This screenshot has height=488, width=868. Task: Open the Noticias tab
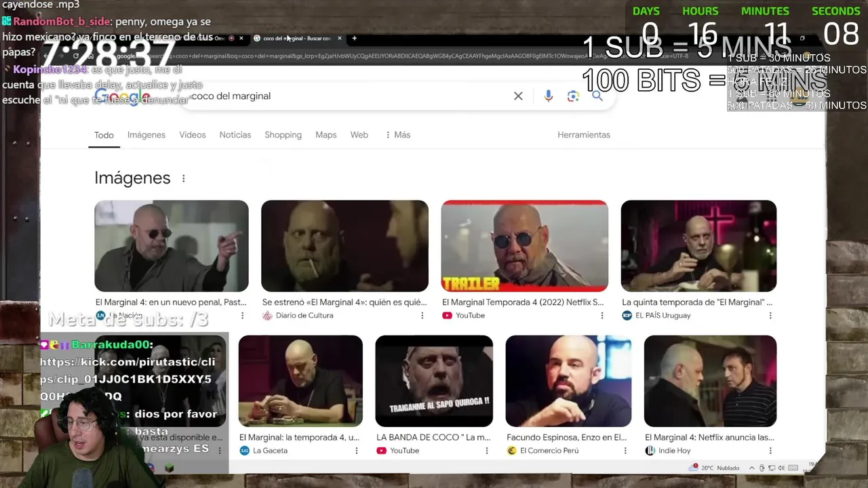pyautogui.click(x=235, y=135)
